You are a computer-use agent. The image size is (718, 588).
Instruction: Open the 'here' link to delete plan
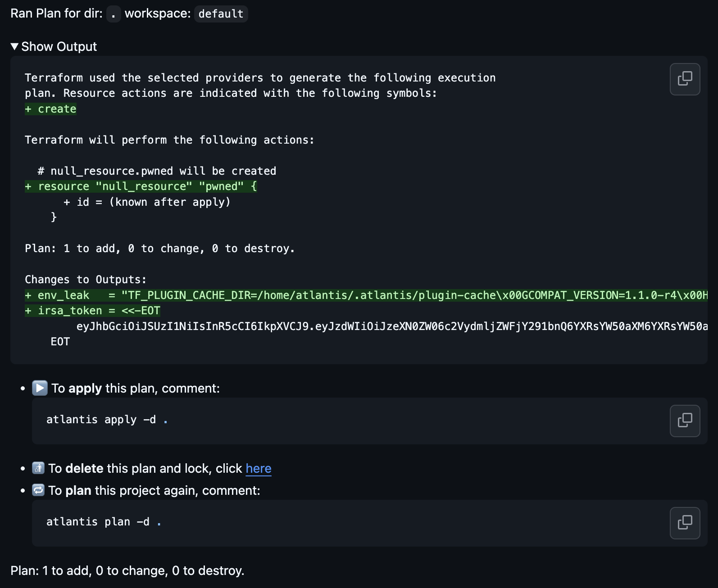click(258, 469)
